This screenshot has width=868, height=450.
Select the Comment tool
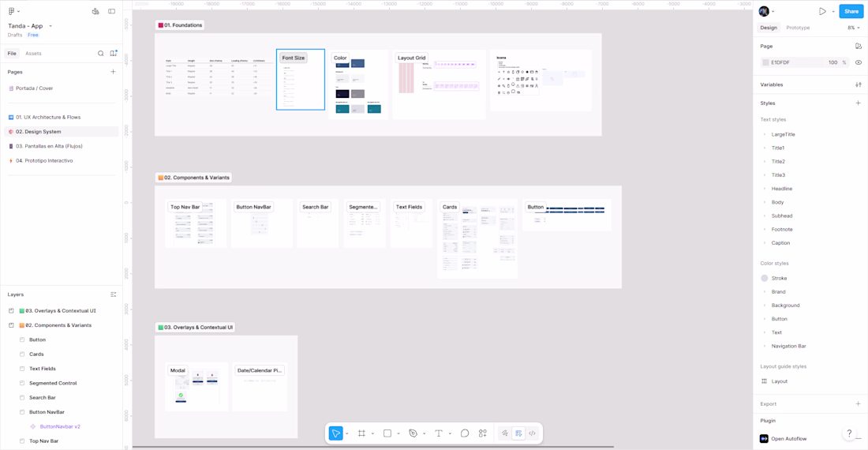click(465, 433)
